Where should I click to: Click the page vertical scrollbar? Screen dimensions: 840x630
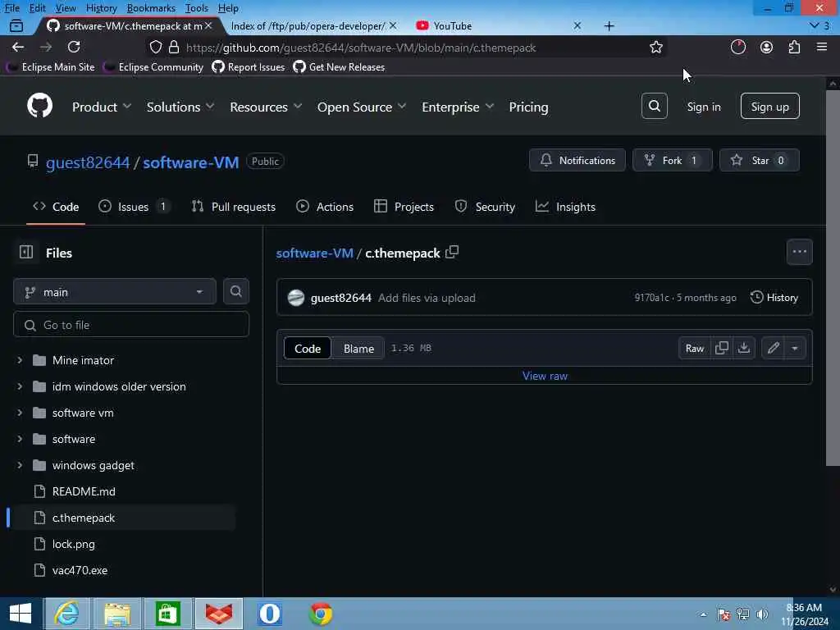pyautogui.click(x=832, y=279)
